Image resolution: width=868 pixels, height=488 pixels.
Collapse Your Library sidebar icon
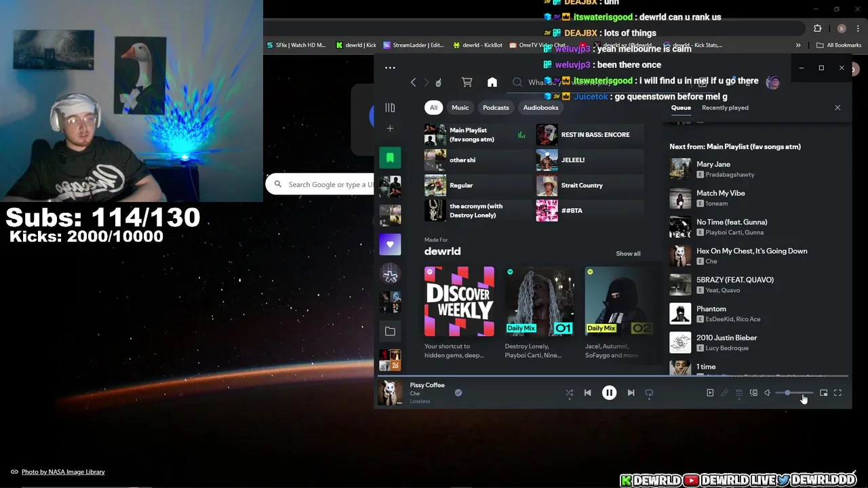point(390,108)
